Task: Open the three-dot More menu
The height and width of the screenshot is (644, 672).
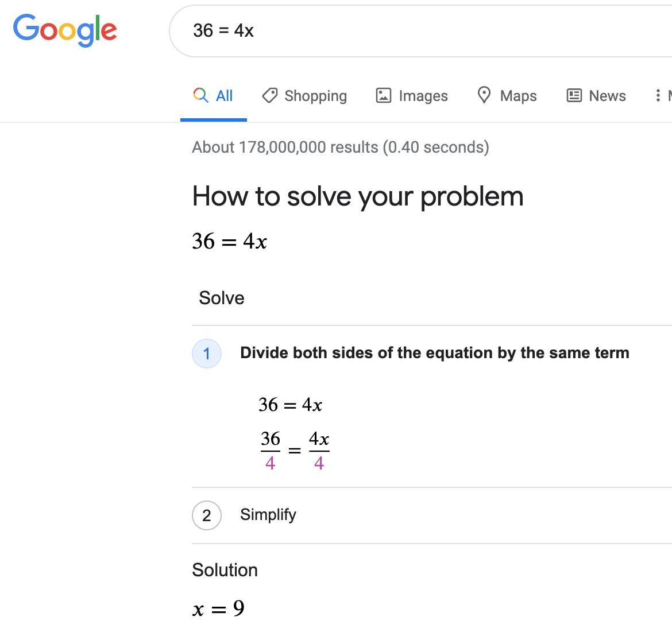Action: pos(658,95)
